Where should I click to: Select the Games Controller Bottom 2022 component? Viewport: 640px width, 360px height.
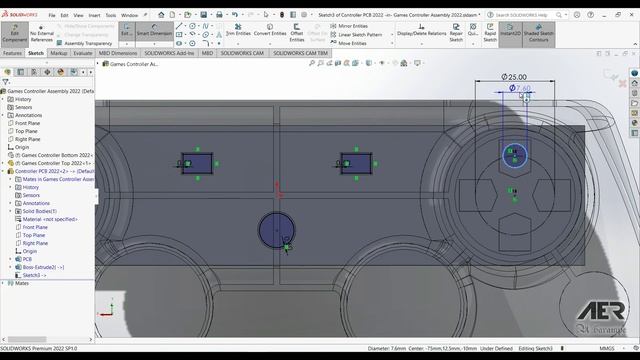tap(51, 155)
